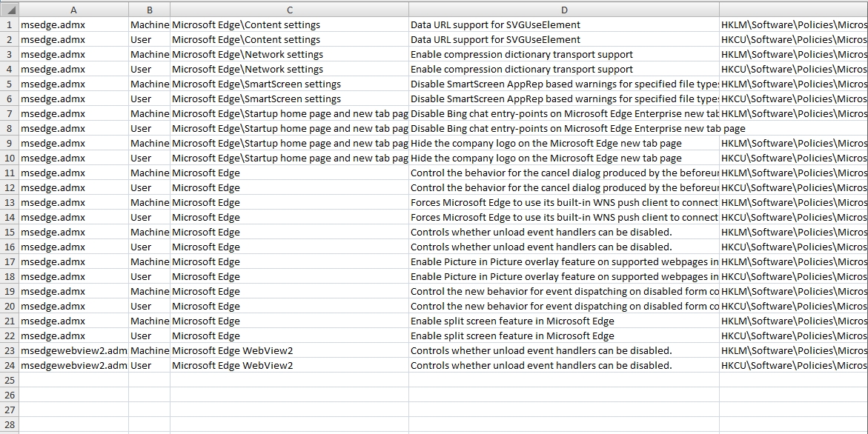Click Microsoft Edge\Content settings in row 2
868x434 pixels.
(x=290, y=39)
